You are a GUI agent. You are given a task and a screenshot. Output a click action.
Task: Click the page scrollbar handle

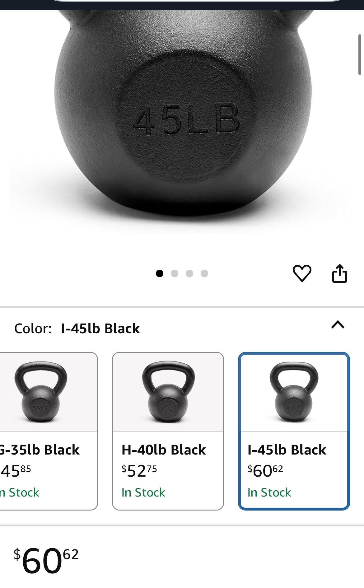pyautogui.click(x=360, y=55)
